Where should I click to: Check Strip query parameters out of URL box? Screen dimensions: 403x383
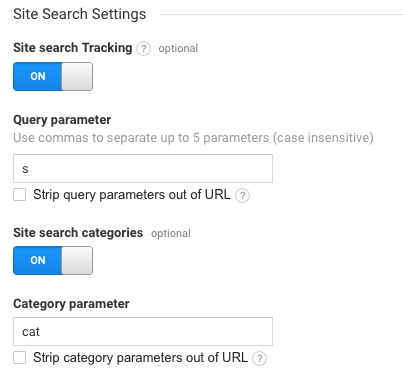point(20,195)
